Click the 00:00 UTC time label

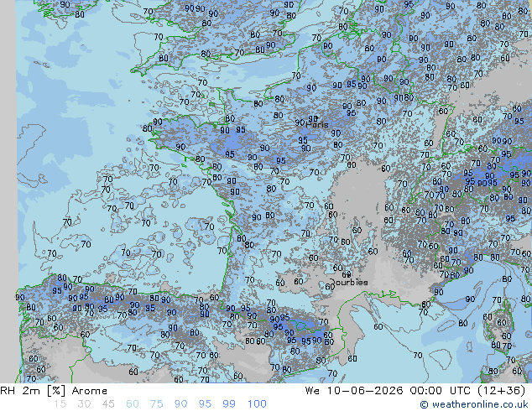(x=441, y=391)
